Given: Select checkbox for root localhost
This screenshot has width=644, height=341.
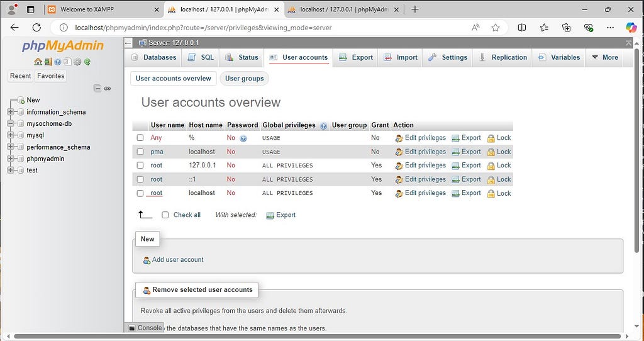Looking at the screenshot, I should [x=140, y=193].
